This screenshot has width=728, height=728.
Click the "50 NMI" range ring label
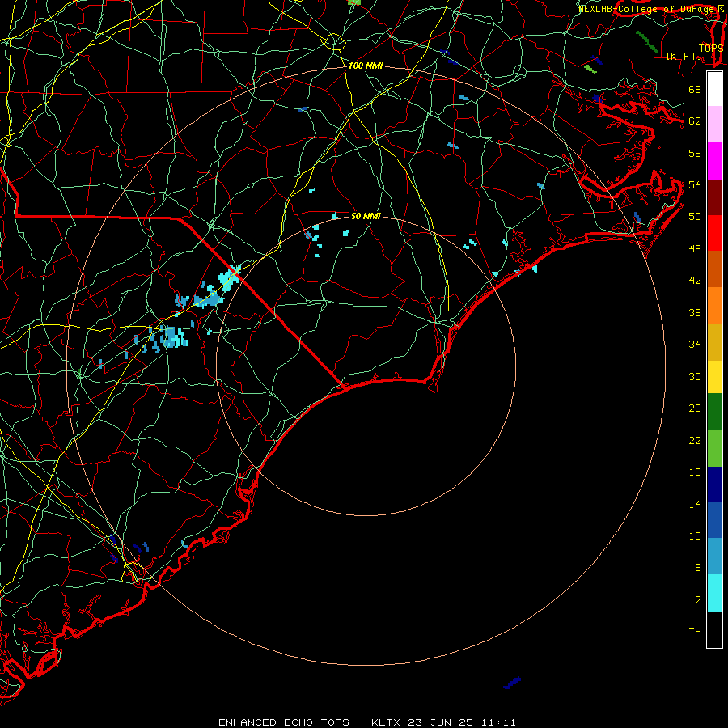coord(366,216)
